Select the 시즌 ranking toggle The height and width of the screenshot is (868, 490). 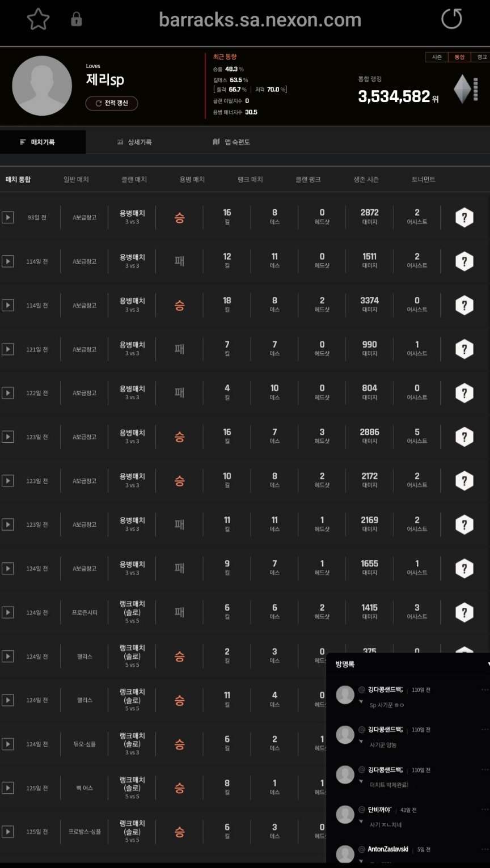click(x=437, y=57)
